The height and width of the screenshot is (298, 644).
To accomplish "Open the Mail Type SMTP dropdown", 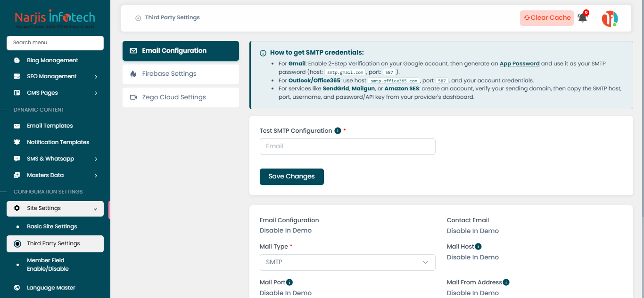I will [347, 262].
